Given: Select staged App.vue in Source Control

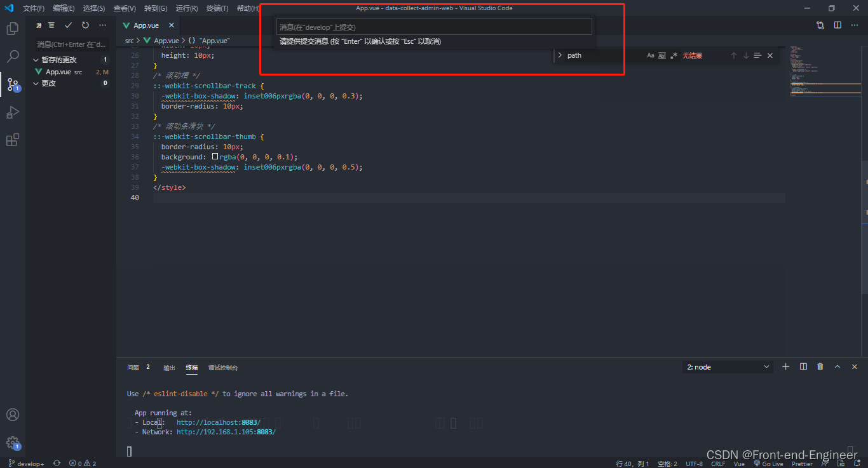Looking at the screenshot, I should (71, 72).
